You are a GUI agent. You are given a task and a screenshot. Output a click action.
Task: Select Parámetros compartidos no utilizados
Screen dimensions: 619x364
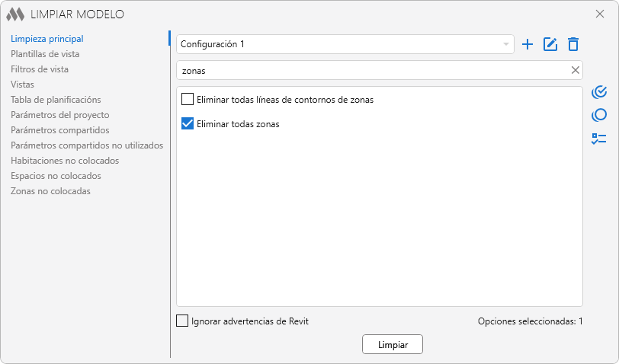(x=87, y=145)
